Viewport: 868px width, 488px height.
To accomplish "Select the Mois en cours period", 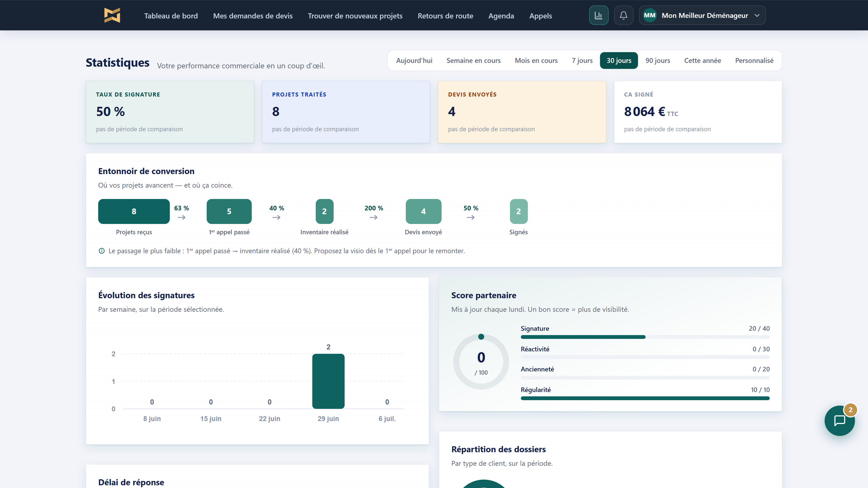I will [x=536, y=60].
